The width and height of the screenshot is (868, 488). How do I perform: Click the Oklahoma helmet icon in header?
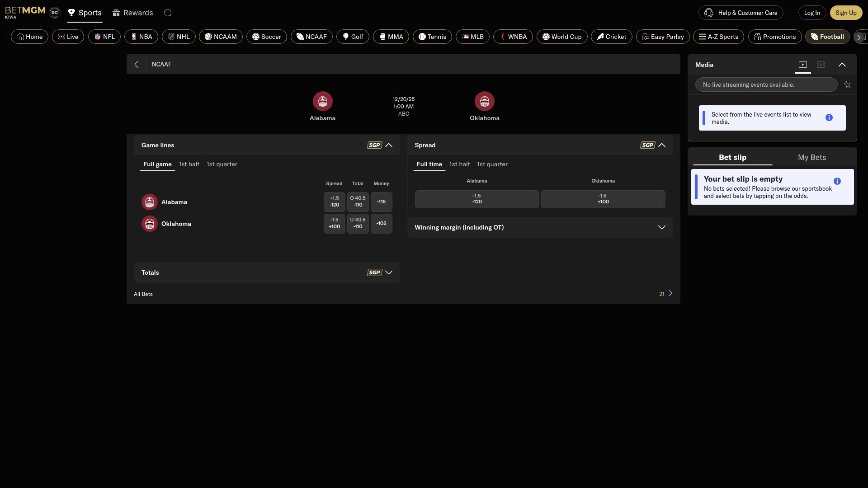click(x=485, y=101)
